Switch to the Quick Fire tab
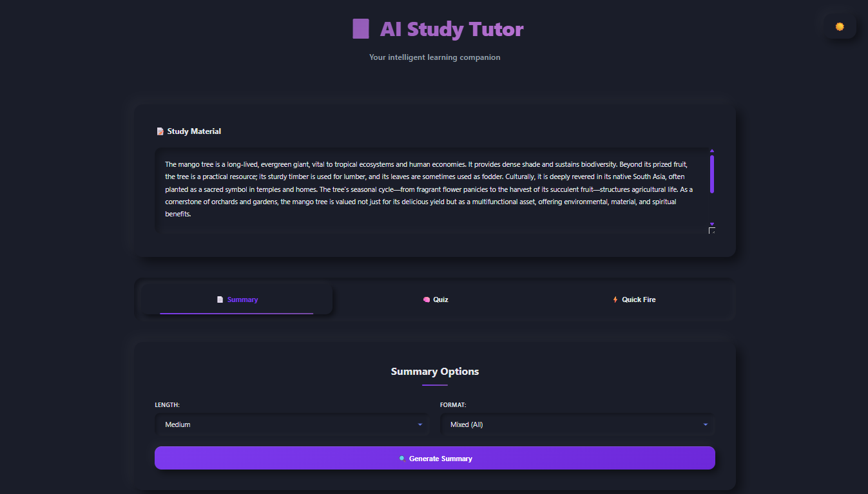Image resolution: width=868 pixels, height=494 pixels. tap(635, 299)
